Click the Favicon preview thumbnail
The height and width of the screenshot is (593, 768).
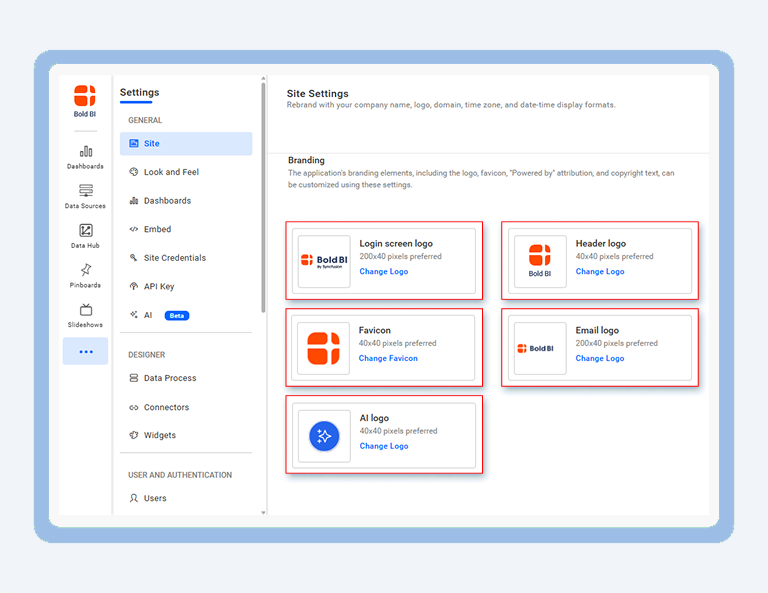tap(323, 348)
